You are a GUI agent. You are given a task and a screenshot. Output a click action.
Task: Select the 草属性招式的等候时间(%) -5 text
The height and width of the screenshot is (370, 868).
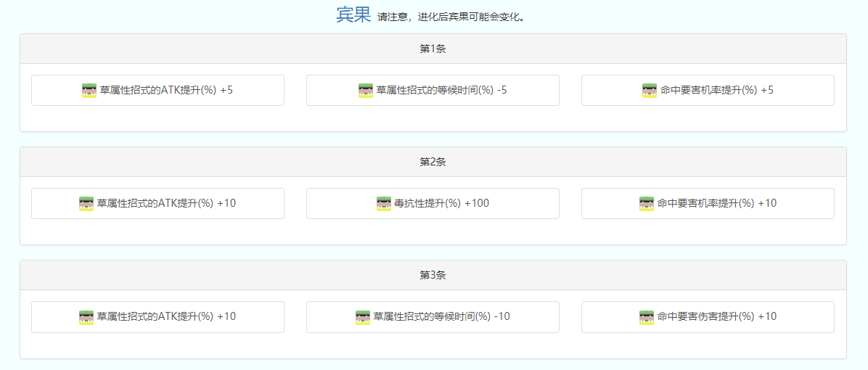point(441,91)
